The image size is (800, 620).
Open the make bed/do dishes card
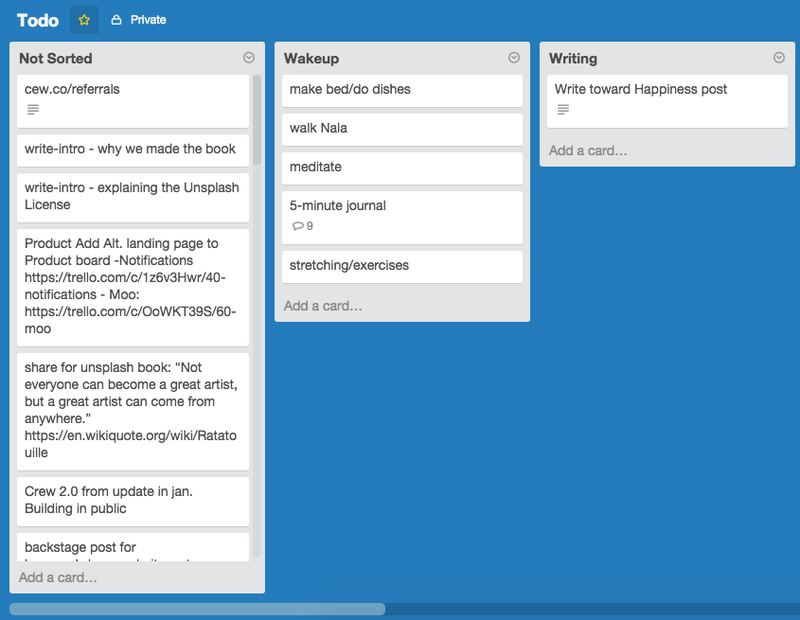click(x=402, y=90)
